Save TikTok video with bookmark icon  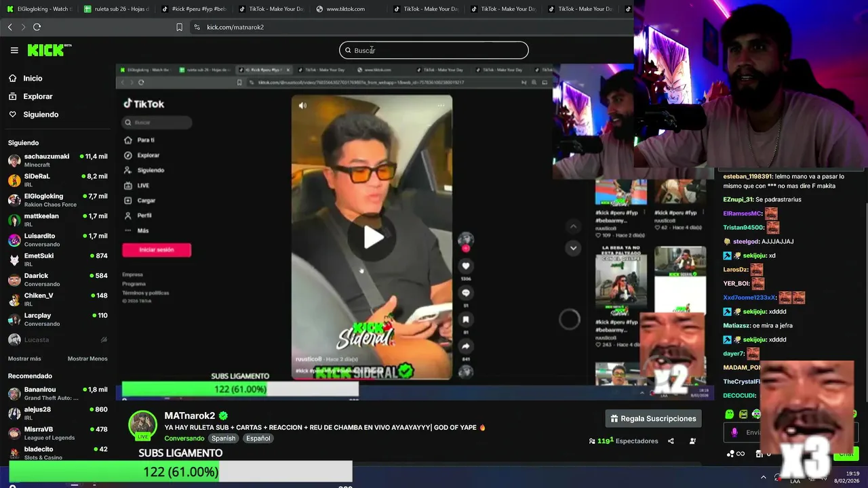click(466, 320)
